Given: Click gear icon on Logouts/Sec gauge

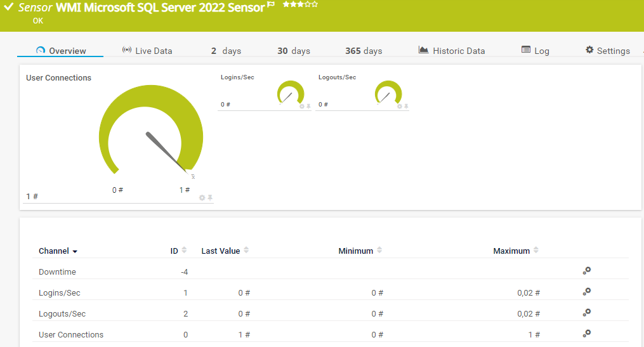Looking at the screenshot, I should tap(400, 107).
